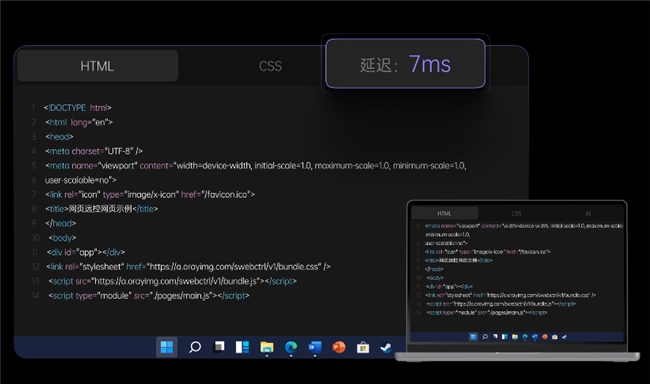Click the opening <head> line in large editor
The width and height of the screenshot is (650, 384).
(59, 137)
